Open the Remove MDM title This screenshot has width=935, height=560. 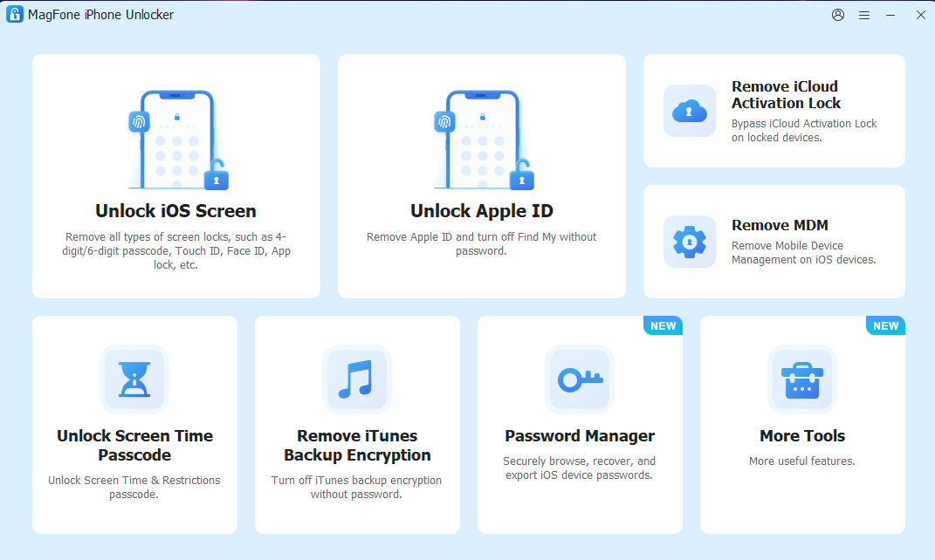780,225
